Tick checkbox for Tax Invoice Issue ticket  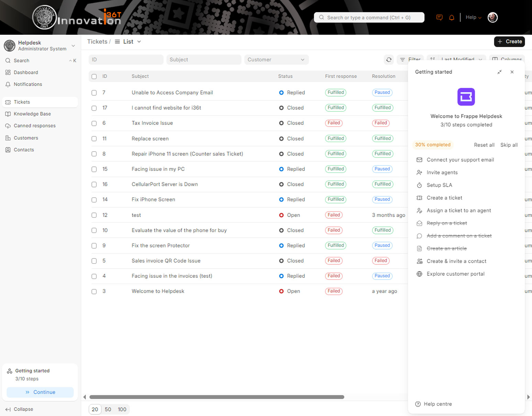click(94, 123)
